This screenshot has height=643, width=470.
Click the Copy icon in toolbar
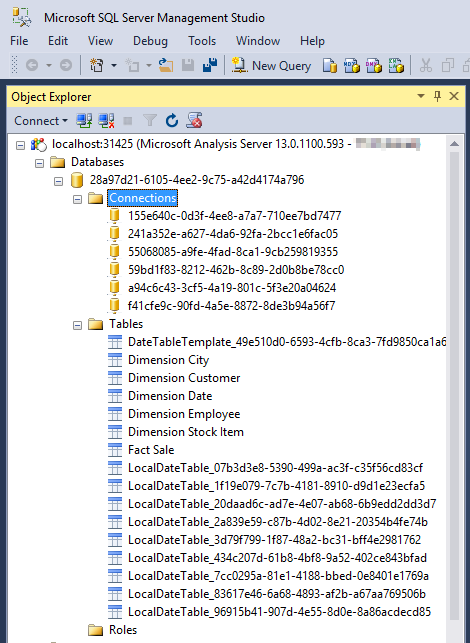coord(447,66)
